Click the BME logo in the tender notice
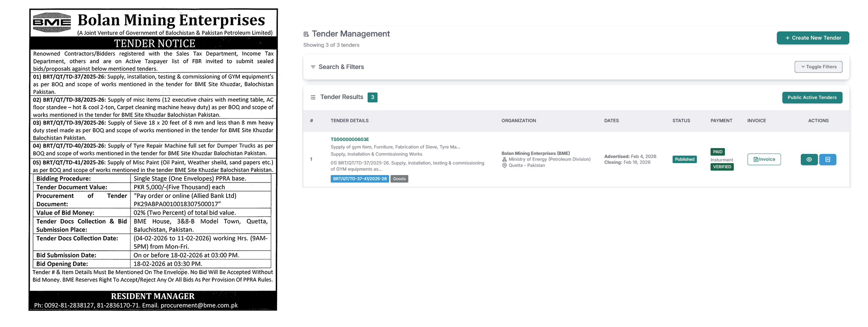868x327 pixels. 52,23
